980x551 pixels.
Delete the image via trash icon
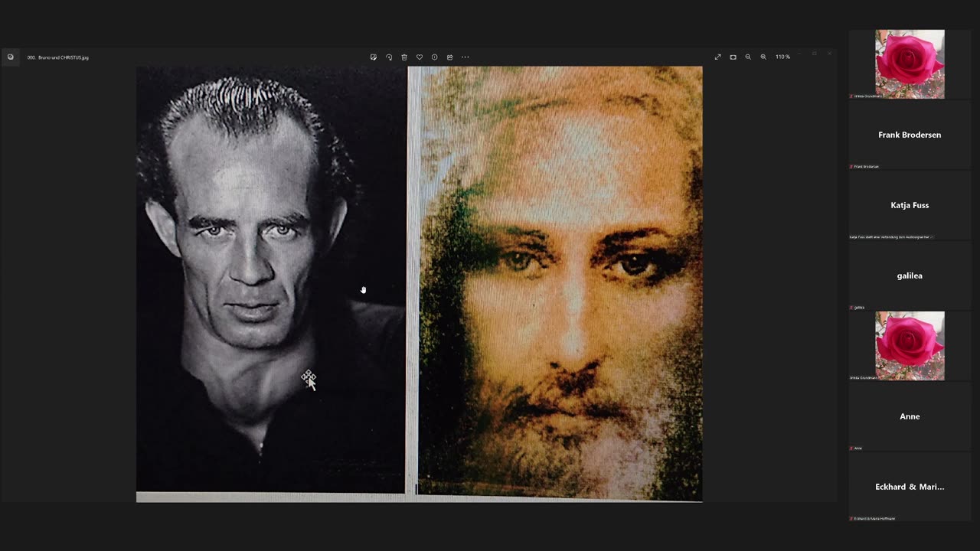tap(404, 57)
